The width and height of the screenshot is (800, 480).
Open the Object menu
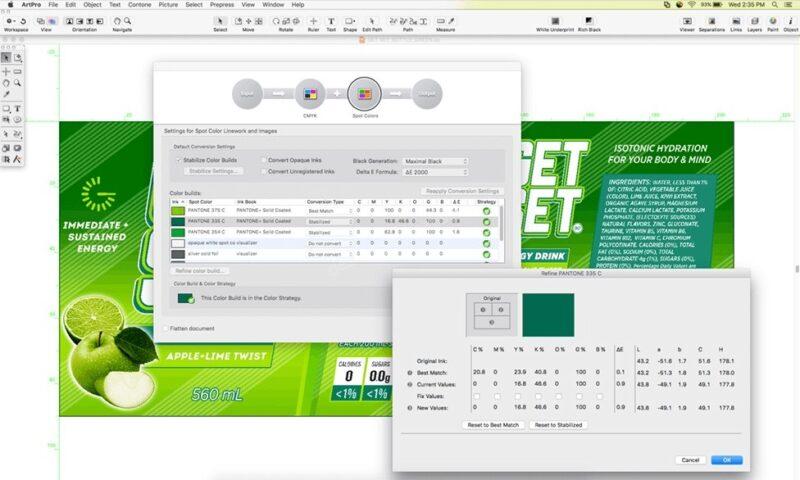(x=92, y=5)
